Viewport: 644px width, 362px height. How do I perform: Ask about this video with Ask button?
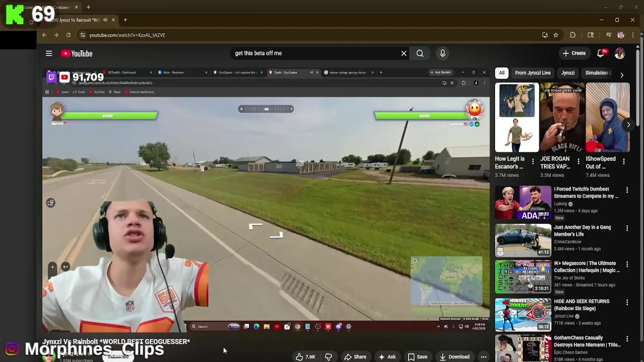(387, 357)
